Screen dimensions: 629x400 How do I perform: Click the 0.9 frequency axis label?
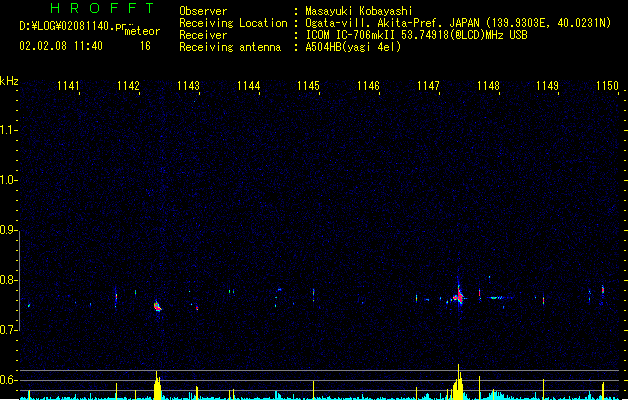pyautogui.click(x=7, y=230)
